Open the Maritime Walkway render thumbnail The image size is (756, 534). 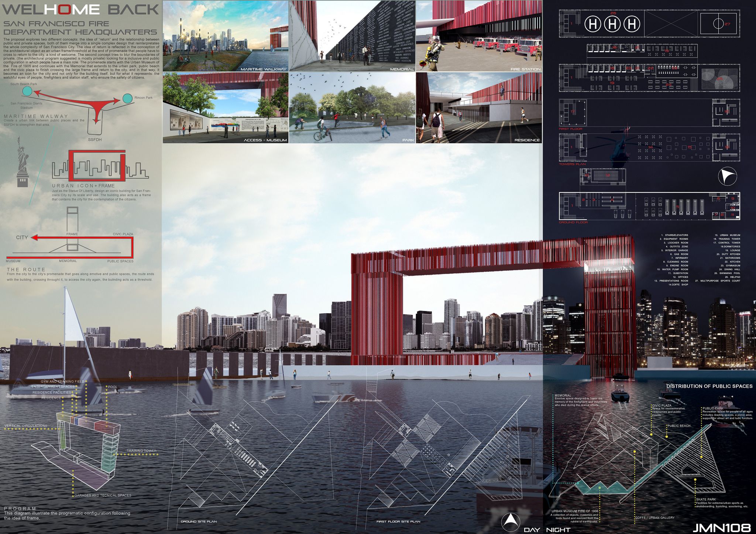225,36
